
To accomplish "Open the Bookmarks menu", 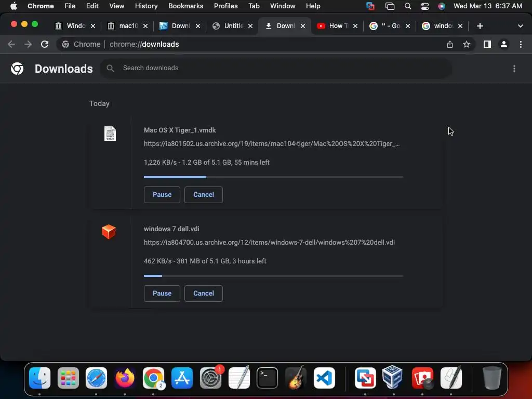I will 186,6.
